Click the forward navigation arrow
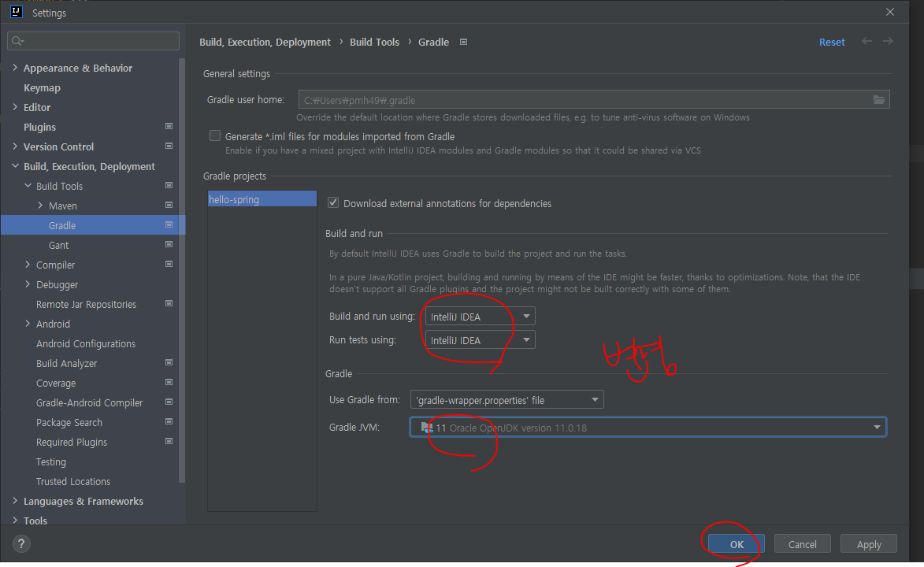Screen dimensions: 924x567 888,41
